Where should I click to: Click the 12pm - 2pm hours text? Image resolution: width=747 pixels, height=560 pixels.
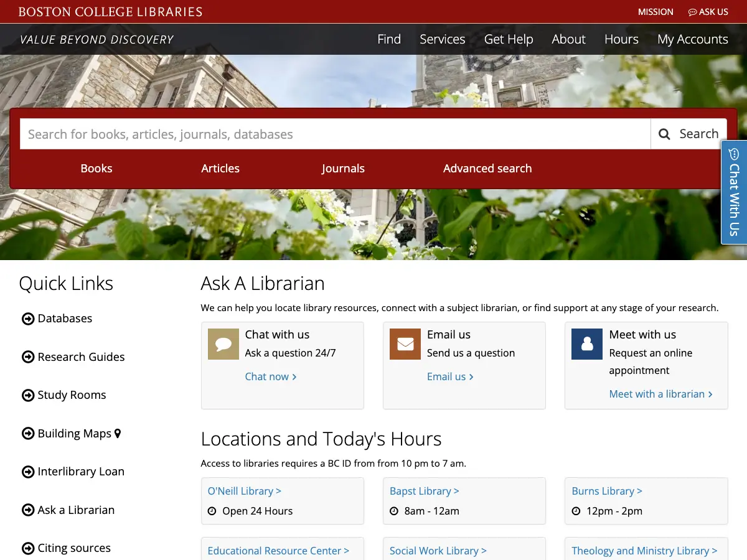[x=614, y=511]
